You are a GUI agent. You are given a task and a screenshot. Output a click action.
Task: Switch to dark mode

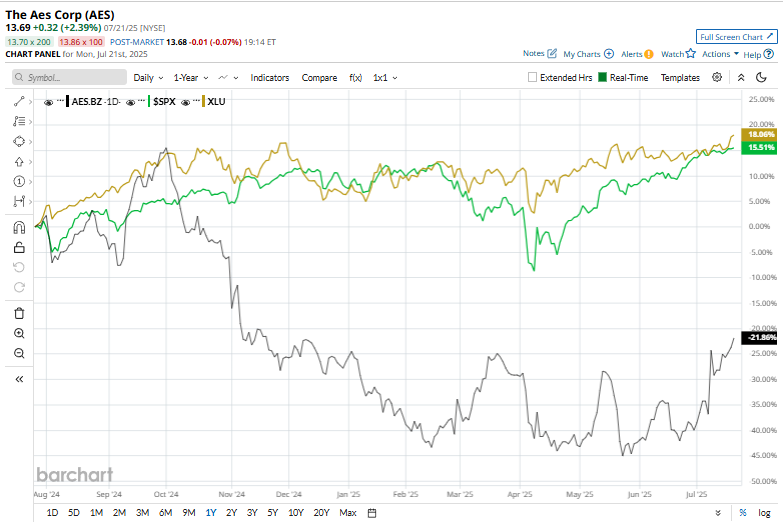pos(761,77)
